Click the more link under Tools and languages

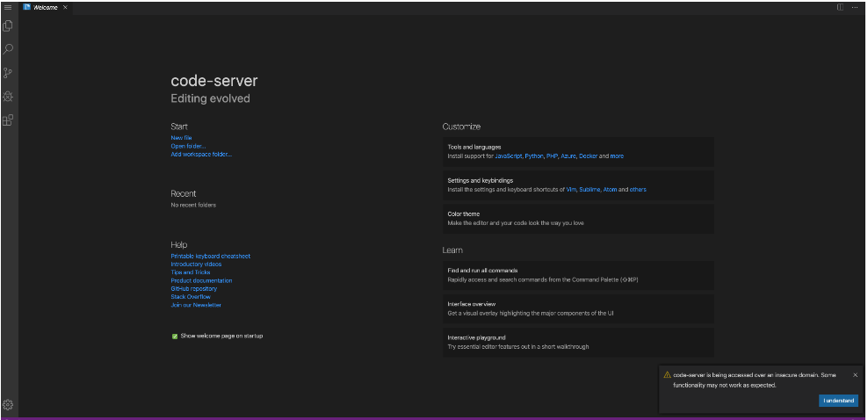click(617, 156)
